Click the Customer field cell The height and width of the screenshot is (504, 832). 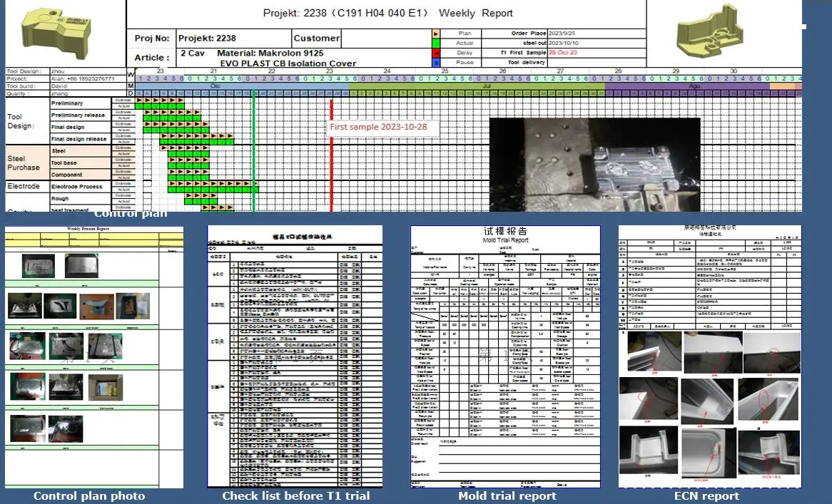[x=316, y=38]
